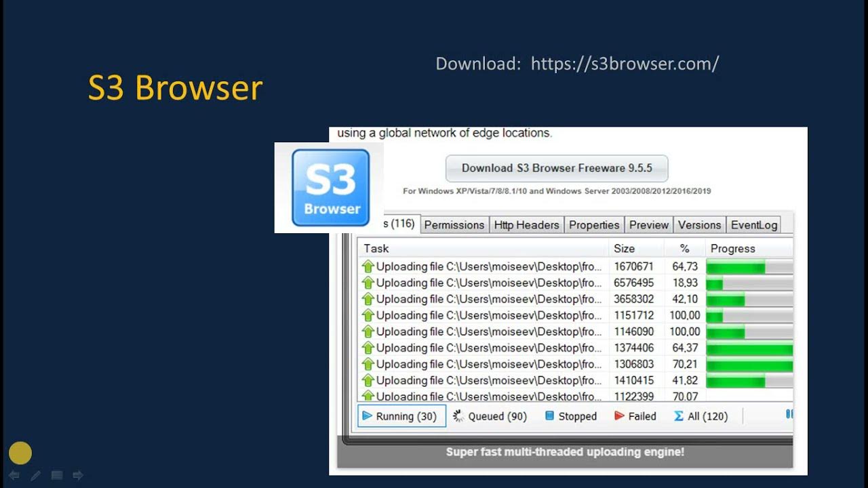Click the S3 Browser slide title
Screen dimensions: 868x488
pos(175,88)
